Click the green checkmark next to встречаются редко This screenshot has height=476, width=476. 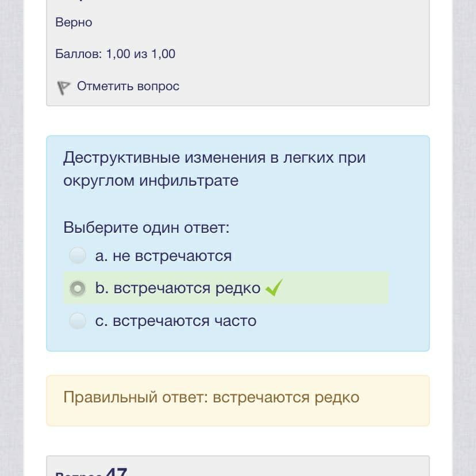pyautogui.click(x=274, y=287)
